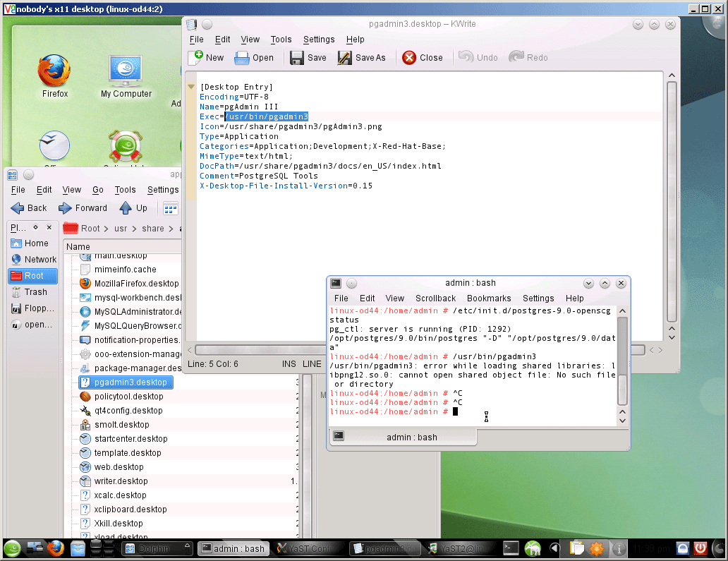Open the clipboard Klipper tray icon
Image resolution: width=728 pixels, height=561 pixels.
(x=576, y=548)
